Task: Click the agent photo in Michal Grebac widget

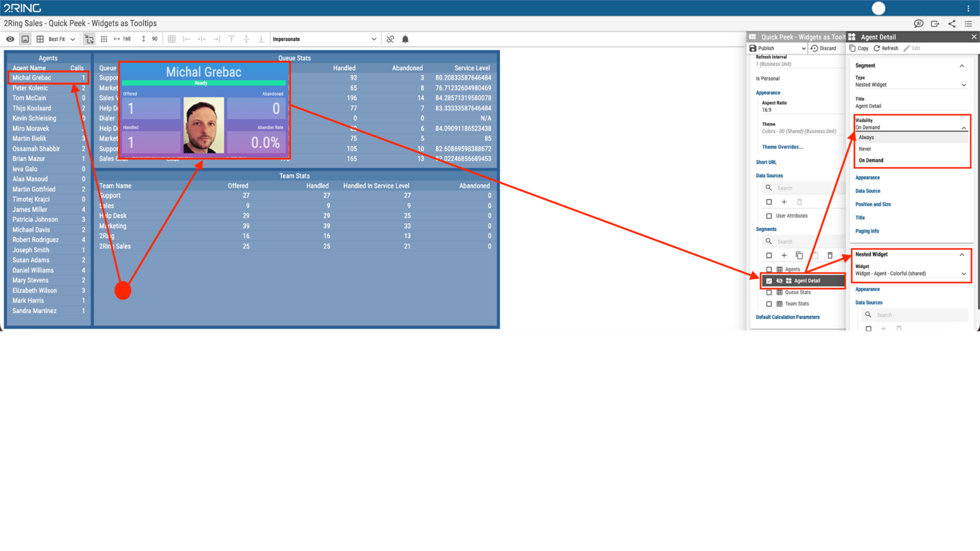Action: [x=203, y=125]
